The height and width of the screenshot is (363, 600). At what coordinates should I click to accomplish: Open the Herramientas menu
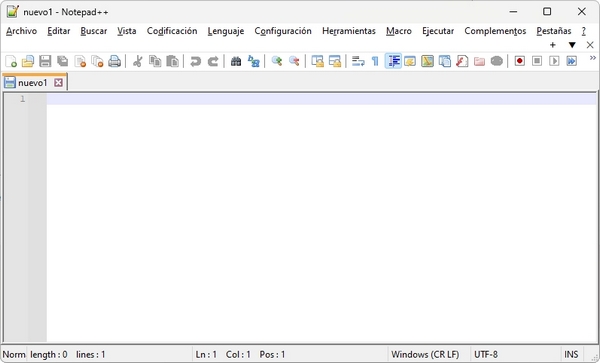[x=349, y=31]
